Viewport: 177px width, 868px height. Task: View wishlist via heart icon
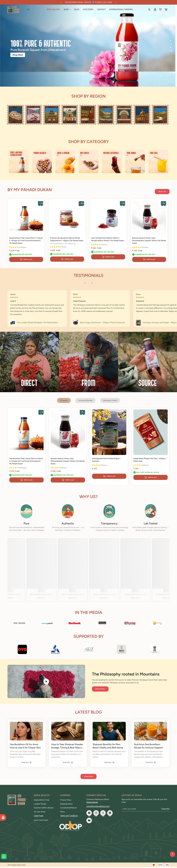click(x=161, y=9)
